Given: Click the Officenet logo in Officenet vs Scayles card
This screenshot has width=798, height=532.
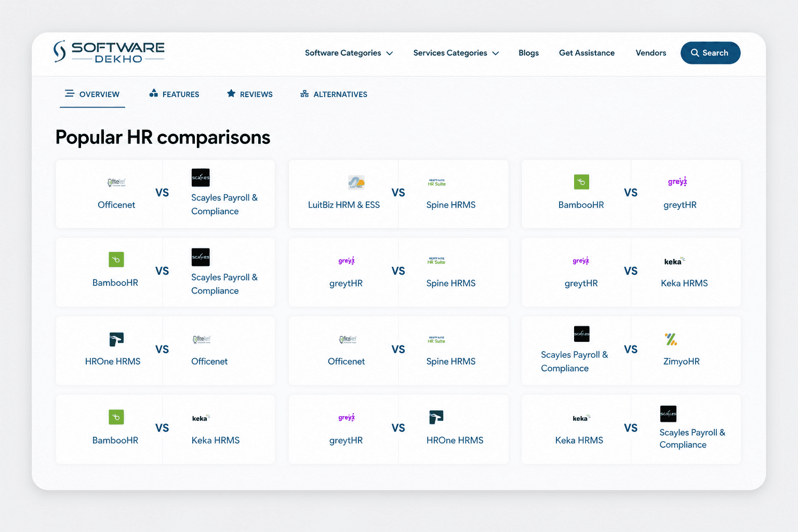Looking at the screenshot, I should click(x=116, y=182).
